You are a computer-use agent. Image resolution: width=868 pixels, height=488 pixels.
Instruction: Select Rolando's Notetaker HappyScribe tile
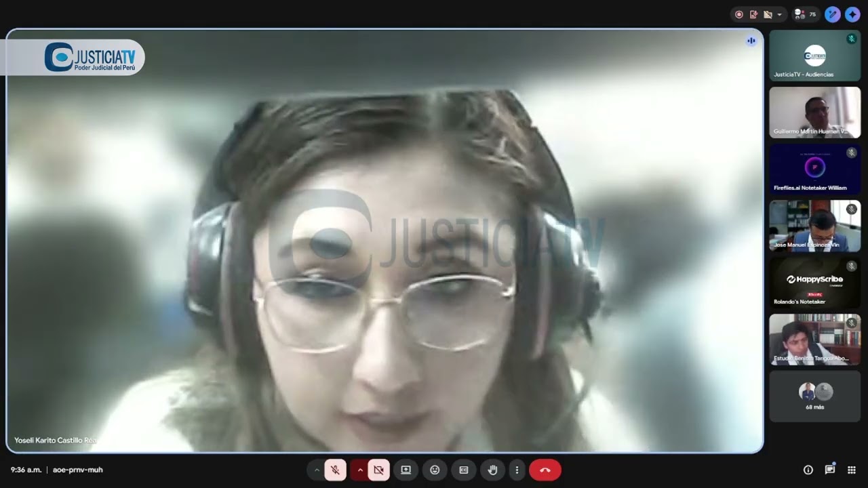click(x=814, y=283)
